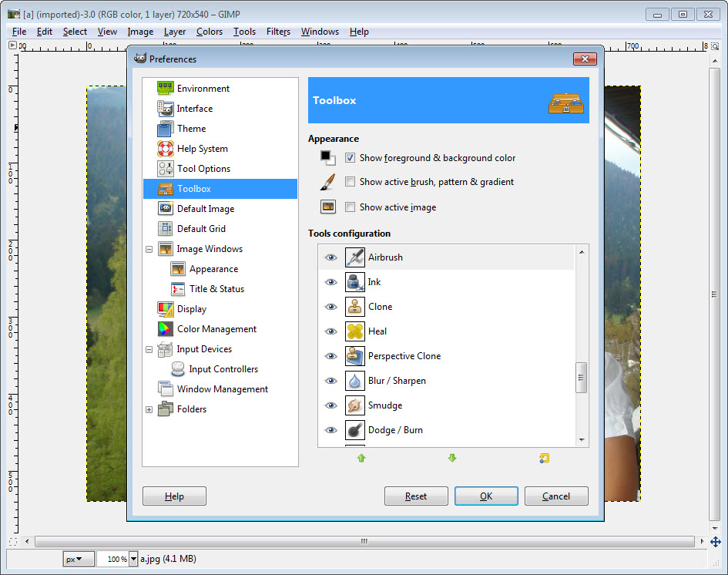Enable Show active image checkbox
This screenshot has width=728, height=575.
point(350,207)
